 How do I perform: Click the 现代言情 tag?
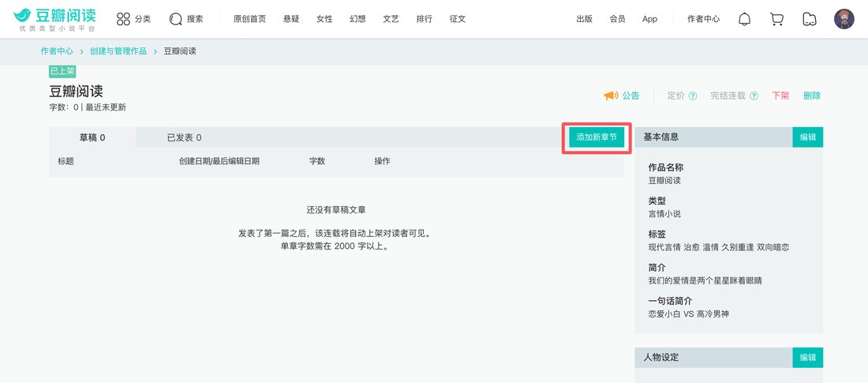(665, 247)
